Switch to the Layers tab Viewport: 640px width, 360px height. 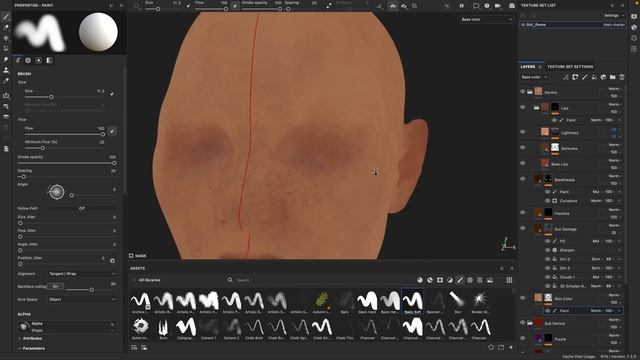[527, 67]
